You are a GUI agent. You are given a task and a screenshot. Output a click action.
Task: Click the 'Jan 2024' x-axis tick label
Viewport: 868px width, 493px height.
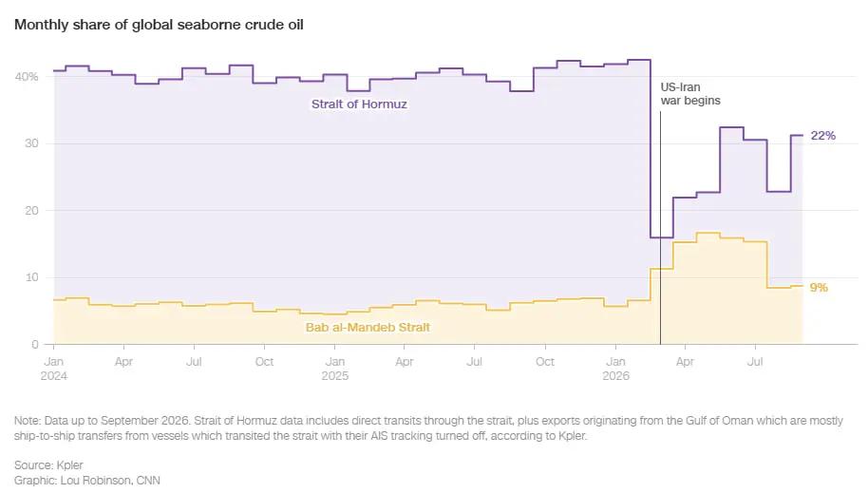[x=54, y=369]
